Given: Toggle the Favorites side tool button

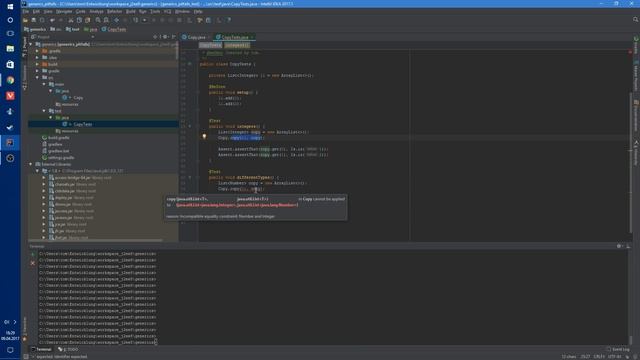Looking at the screenshot, I should point(24,329).
